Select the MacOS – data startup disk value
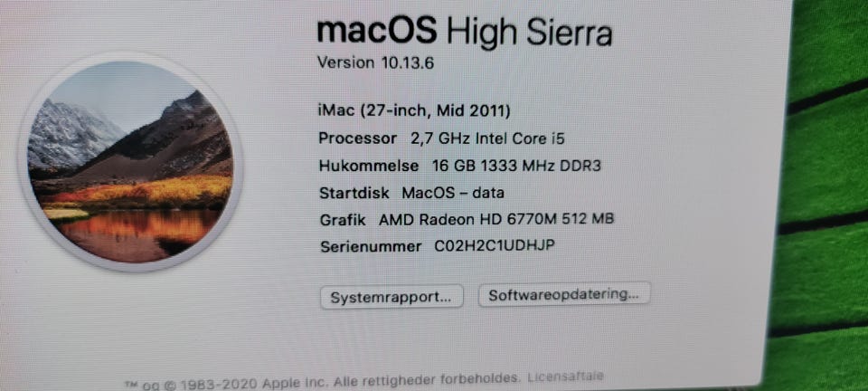The height and width of the screenshot is (391, 868). tap(453, 193)
